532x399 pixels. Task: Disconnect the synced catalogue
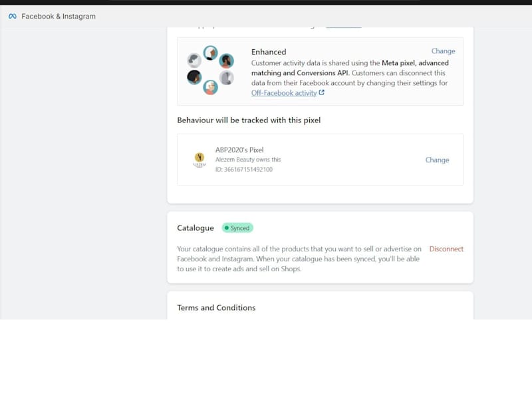click(x=446, y=249)
